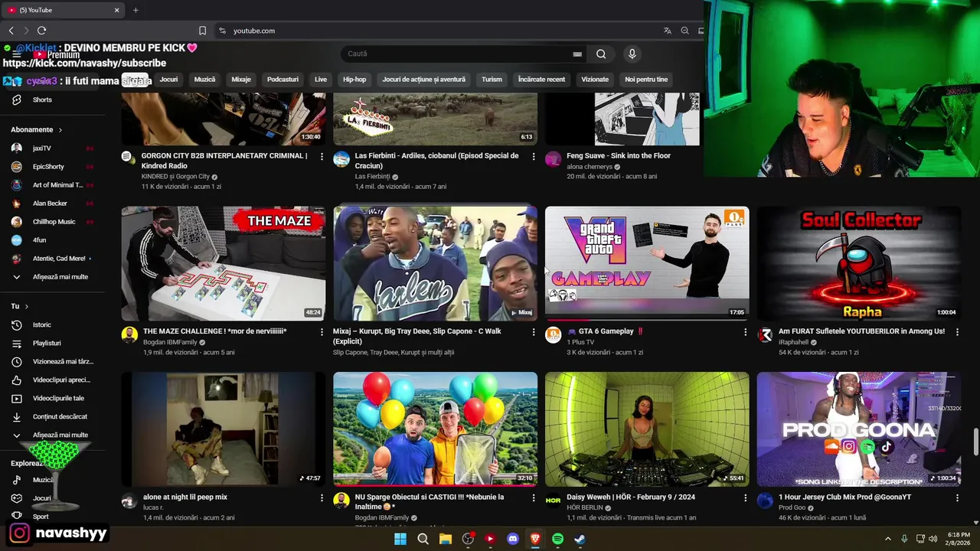Select the Vizionate filter chip
980x551 pixels.
click(x=595, y=80)
